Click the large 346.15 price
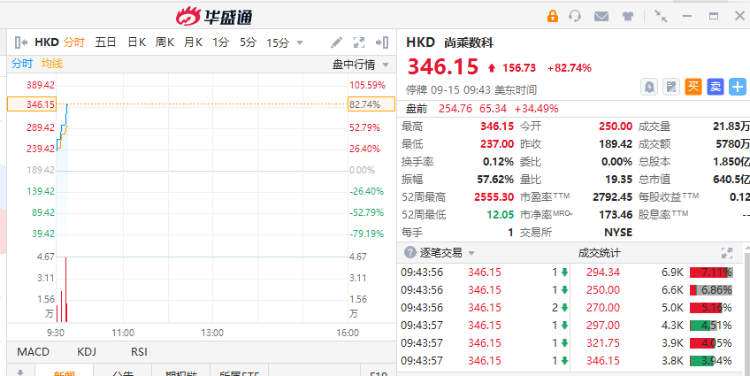This screenshot has width=750, height=376. pyautogui.click(x=442, y=67)
